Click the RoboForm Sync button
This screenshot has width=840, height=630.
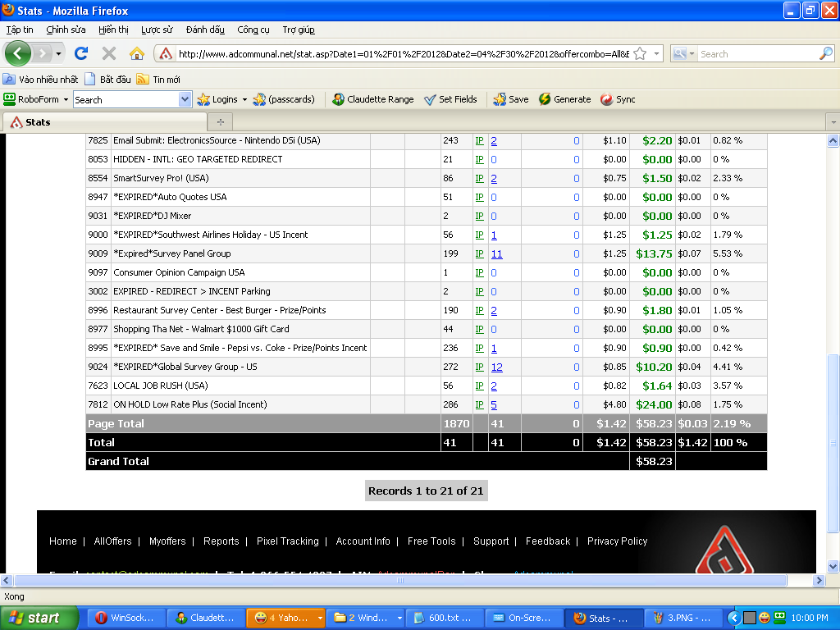[618, 99]
